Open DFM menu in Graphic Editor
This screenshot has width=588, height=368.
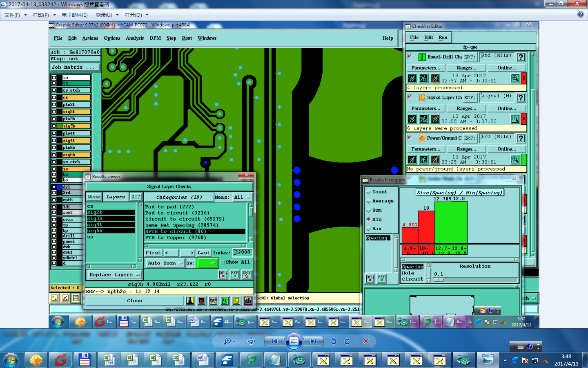coord(155,38)
